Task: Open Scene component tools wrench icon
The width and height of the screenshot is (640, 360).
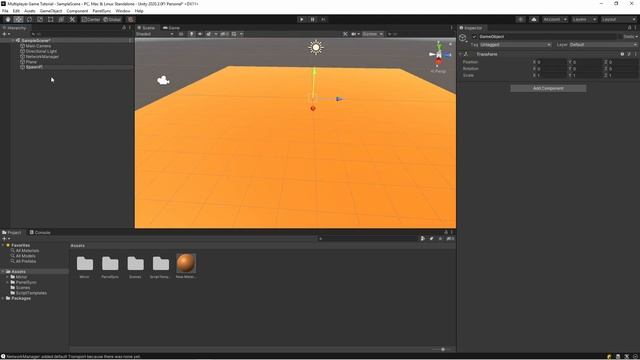Action: [x=345, y=34]
